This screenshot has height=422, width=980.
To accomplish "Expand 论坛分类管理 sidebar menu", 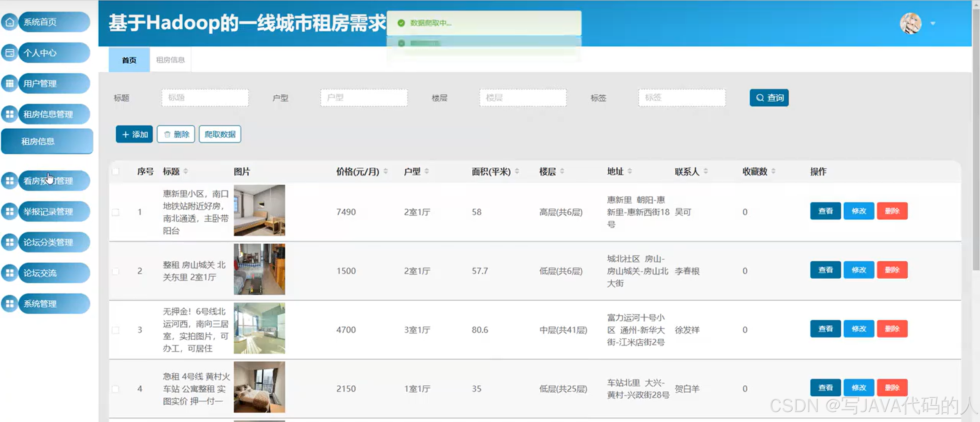I will click(54, 242).
